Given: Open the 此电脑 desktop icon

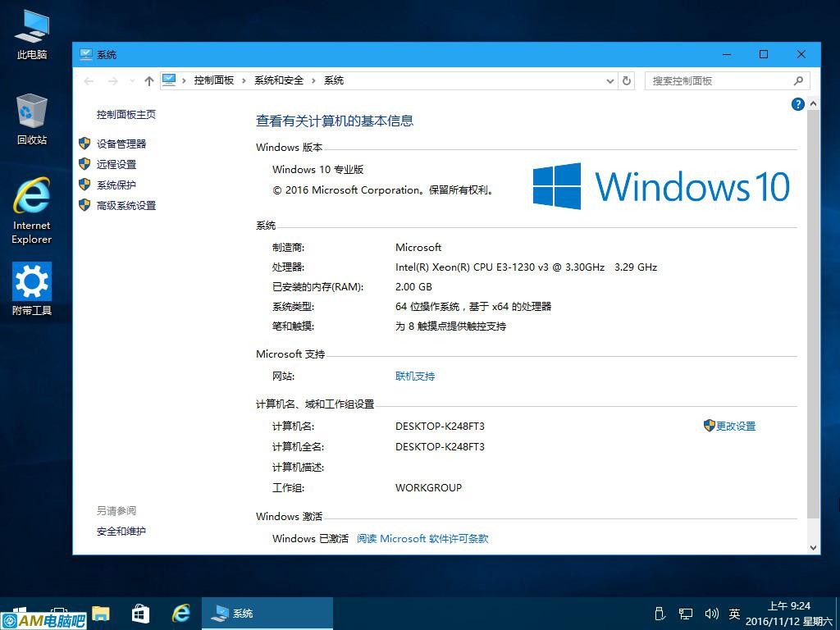Looking at the screenshot, I should (x=32, y=34).
